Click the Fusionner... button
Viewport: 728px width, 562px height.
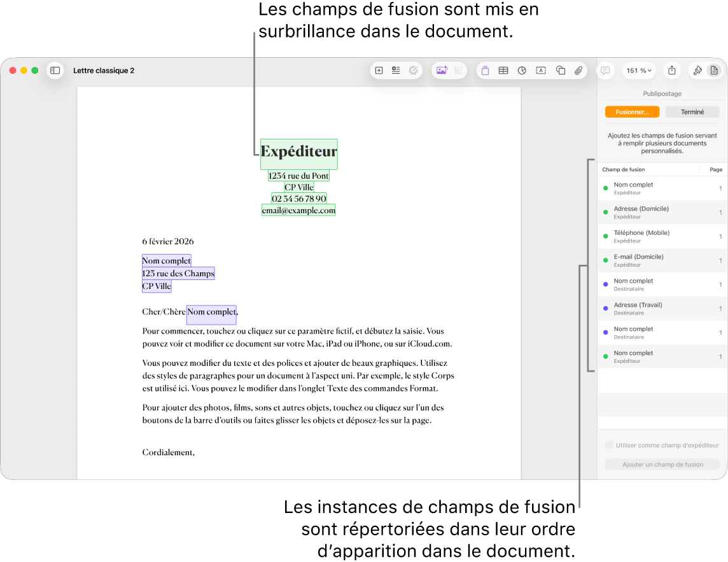[x=632, y=112]
